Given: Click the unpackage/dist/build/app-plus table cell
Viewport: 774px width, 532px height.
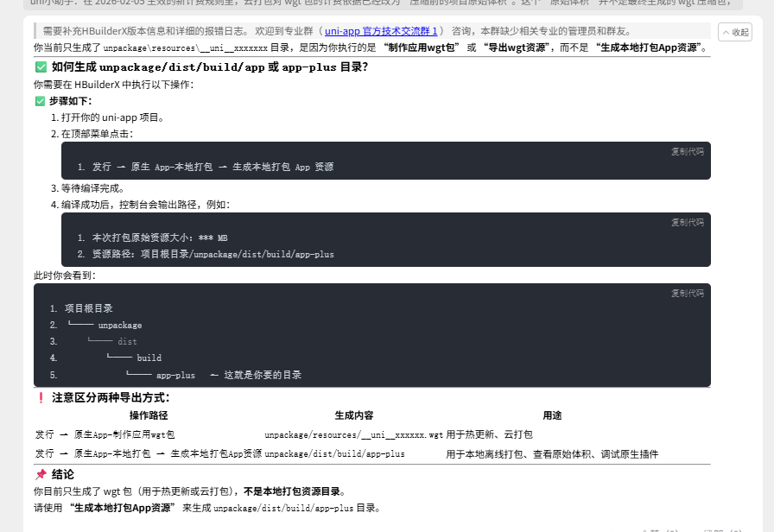Looking at the screenshot, I should point(334,453).
